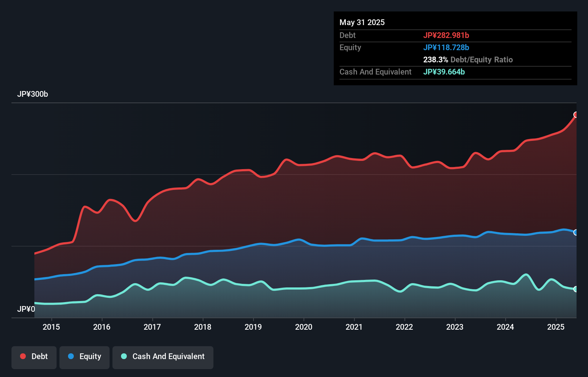This screenshot has height=377, width=588.
Task: Click the Cash endpoint marker on chart
Action: [576, 289]
